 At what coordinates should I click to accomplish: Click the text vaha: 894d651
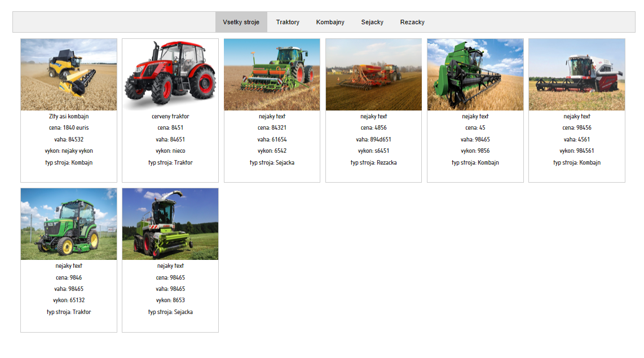click(373, 140)
